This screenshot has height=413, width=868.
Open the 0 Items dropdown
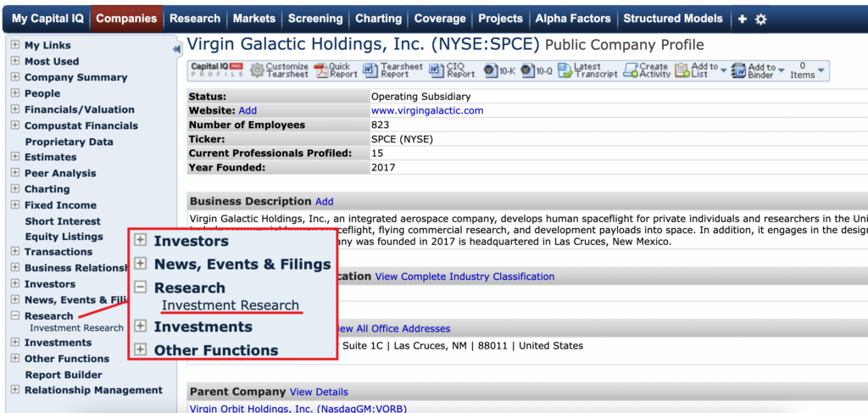pyautogui.click(x=821, y=71)
